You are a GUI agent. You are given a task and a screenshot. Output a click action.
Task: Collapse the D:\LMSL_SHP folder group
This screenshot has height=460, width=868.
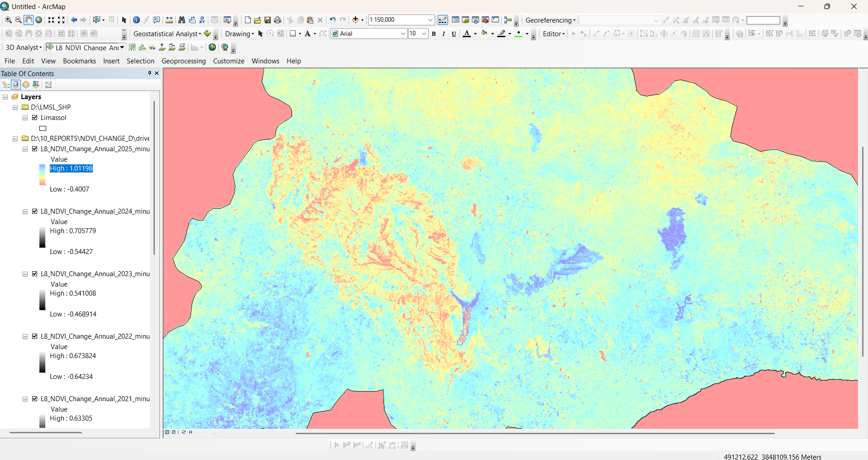click(15, 107)
